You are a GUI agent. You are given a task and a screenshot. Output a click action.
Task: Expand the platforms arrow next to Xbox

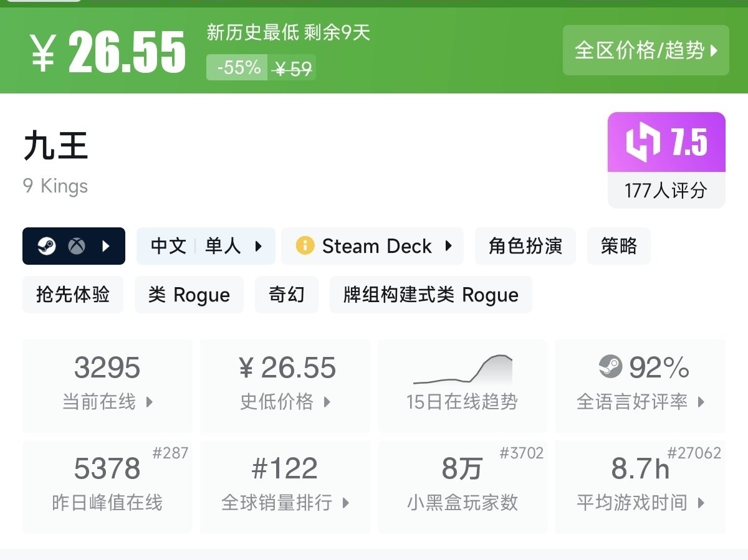click(x=106, y=246)
